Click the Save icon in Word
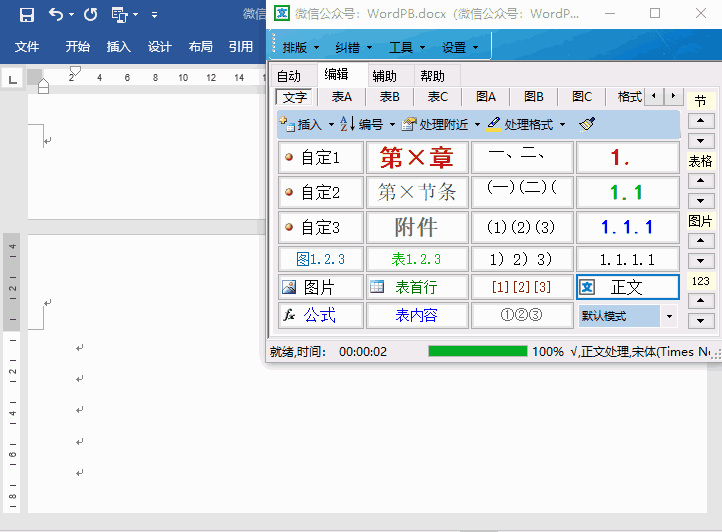 (x=27, y=15)
